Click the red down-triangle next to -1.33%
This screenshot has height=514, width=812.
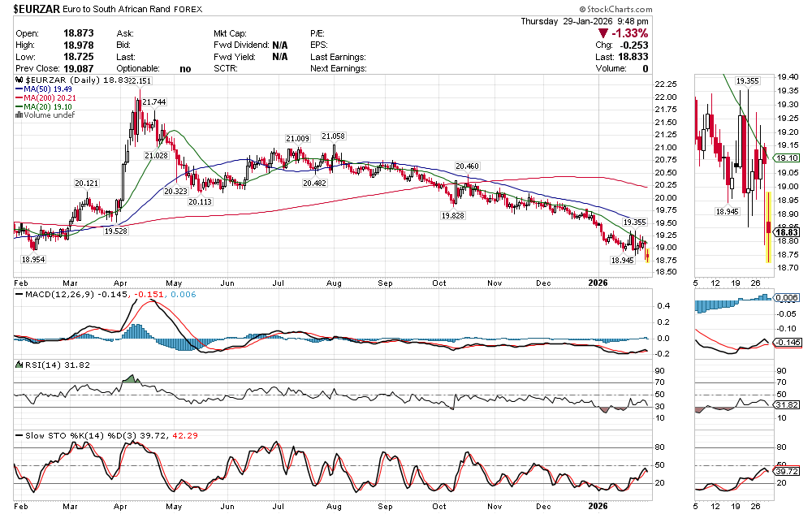(603, 33)
